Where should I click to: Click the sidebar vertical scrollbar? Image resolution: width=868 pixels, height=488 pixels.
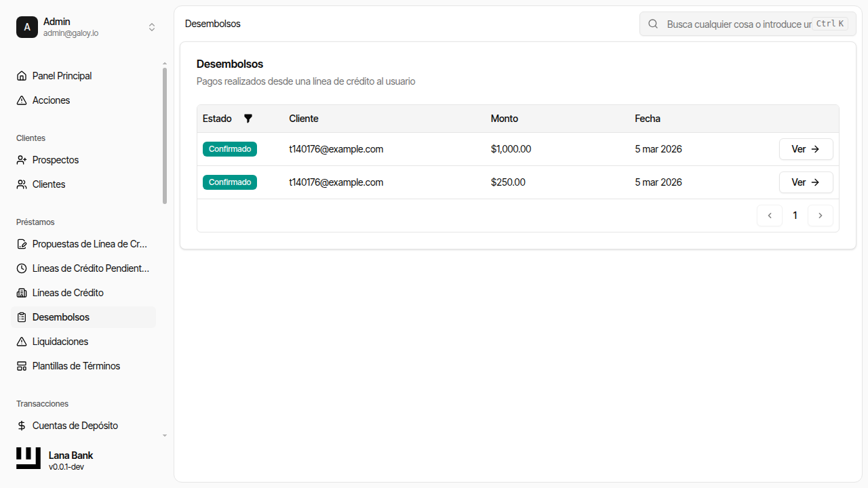(165, 136)
